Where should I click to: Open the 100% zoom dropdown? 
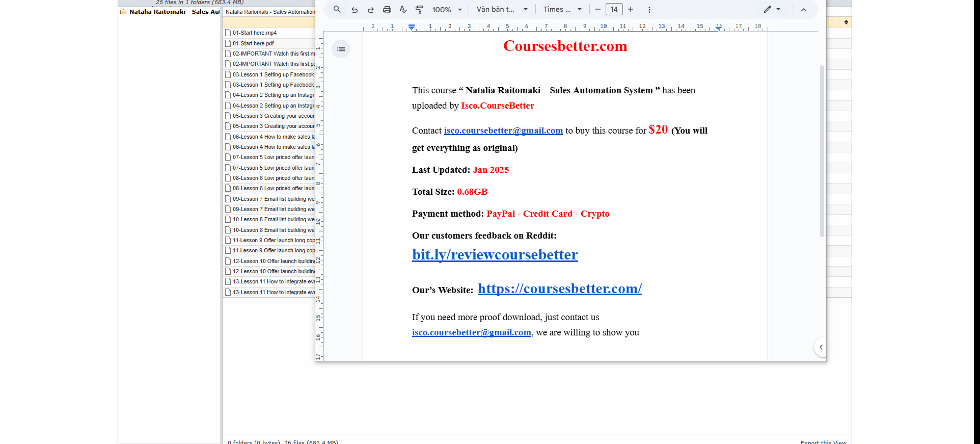click(x=447, y=10)
